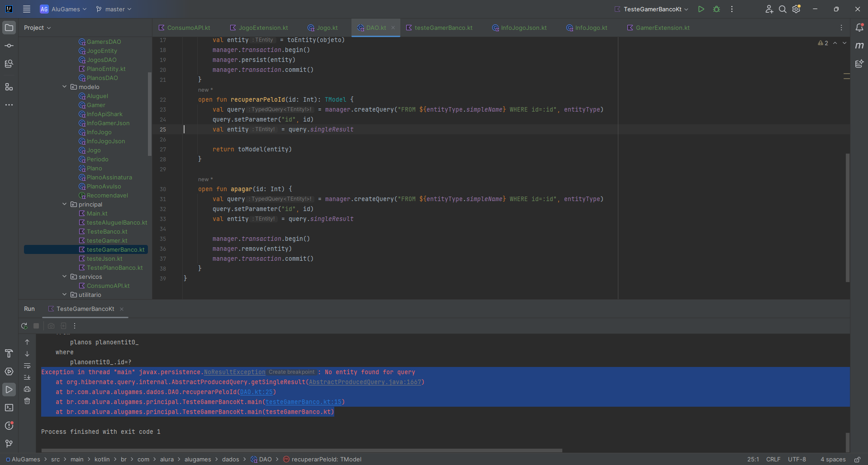Open Maven tool window
The image size is (868, 465).
pyautogui.click(x=859, y=46)
